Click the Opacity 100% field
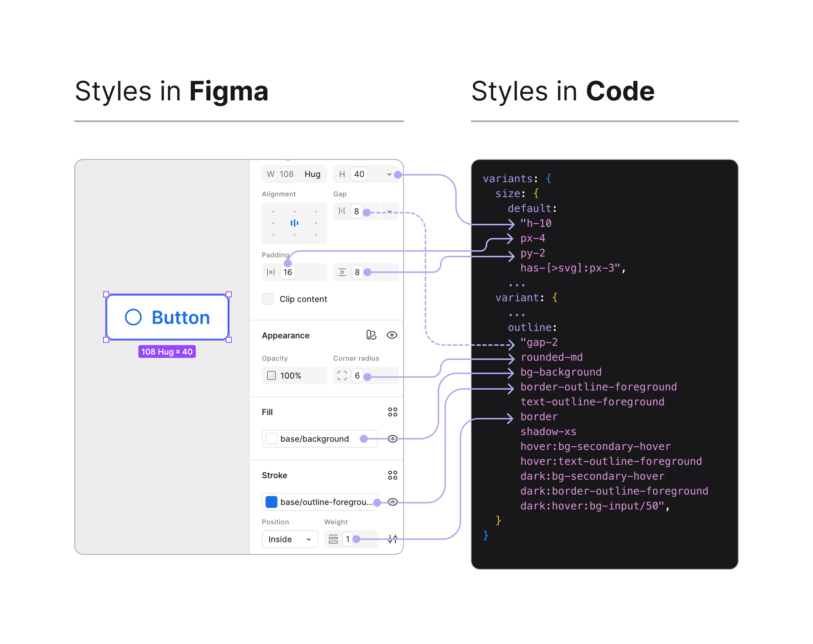Image resolution: width=813 pixels, height=644 pixels. pos(295,376)
